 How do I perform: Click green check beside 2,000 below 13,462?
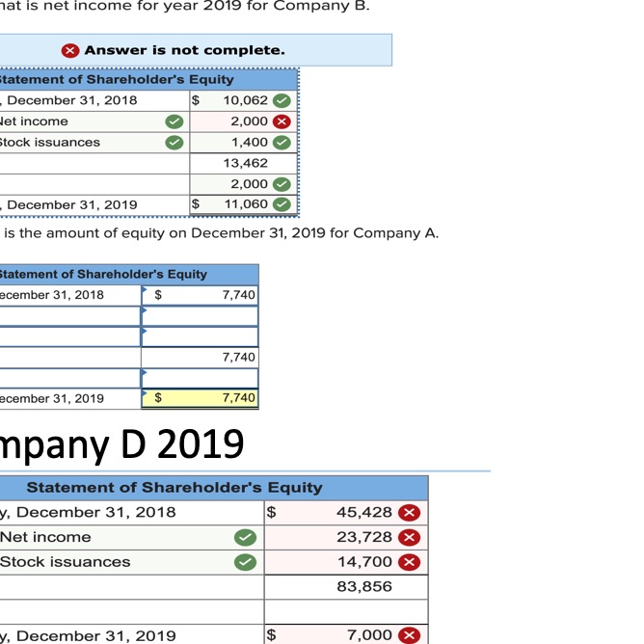(282, 184)
